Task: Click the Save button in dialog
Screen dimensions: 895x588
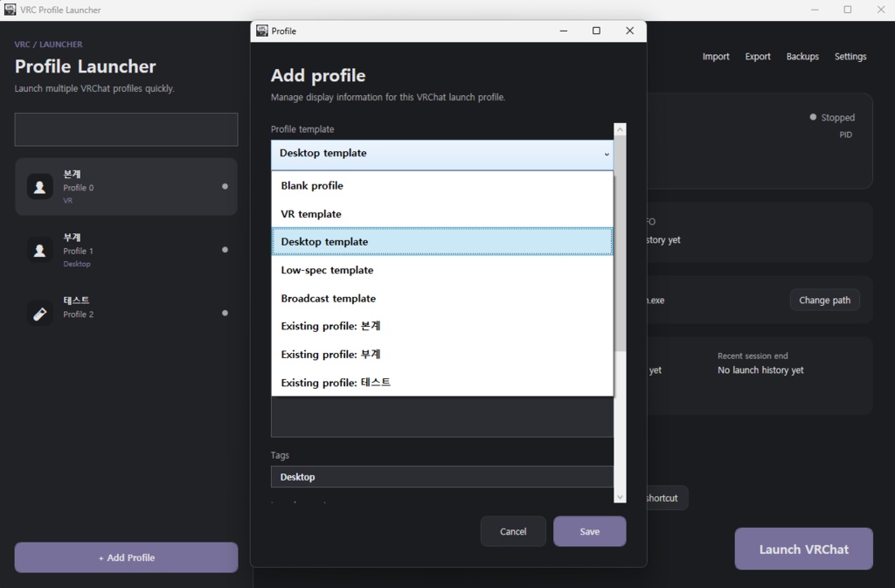Action: point(590,531)
